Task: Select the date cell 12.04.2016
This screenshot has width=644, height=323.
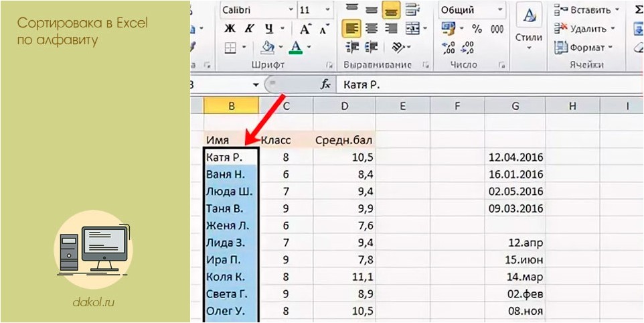Action: pyautogui.click(x=515, y=157)
